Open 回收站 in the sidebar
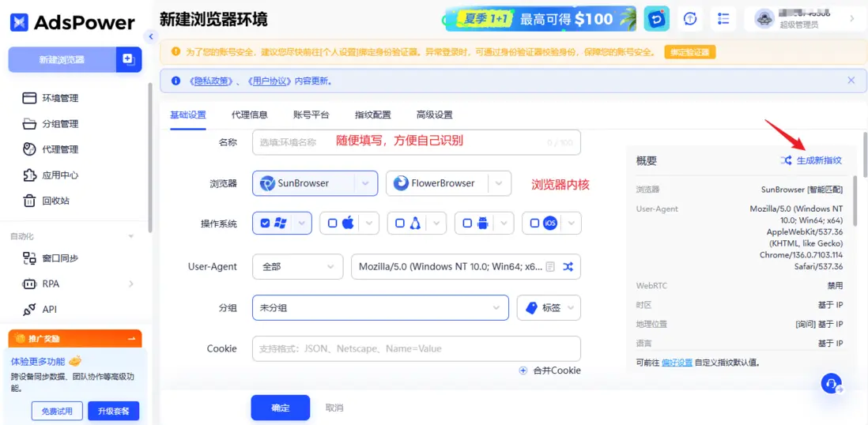Screen dimensions: 868x425 47,201
